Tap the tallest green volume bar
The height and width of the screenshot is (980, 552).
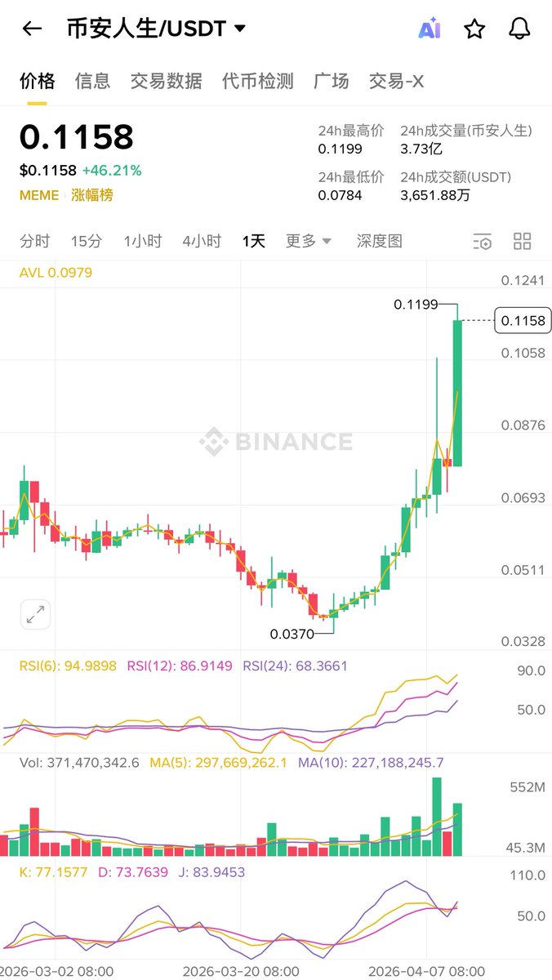(x=437, y=817)
